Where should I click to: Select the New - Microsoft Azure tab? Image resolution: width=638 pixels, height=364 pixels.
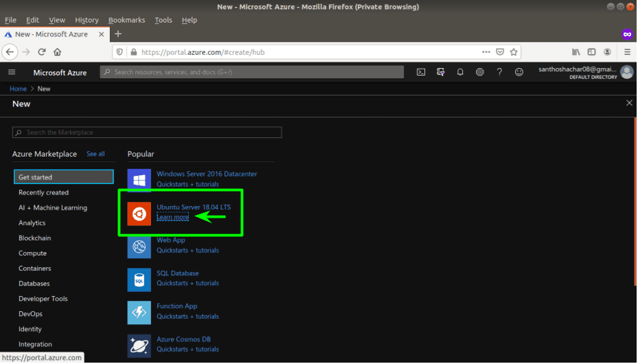tap(52, 34)
